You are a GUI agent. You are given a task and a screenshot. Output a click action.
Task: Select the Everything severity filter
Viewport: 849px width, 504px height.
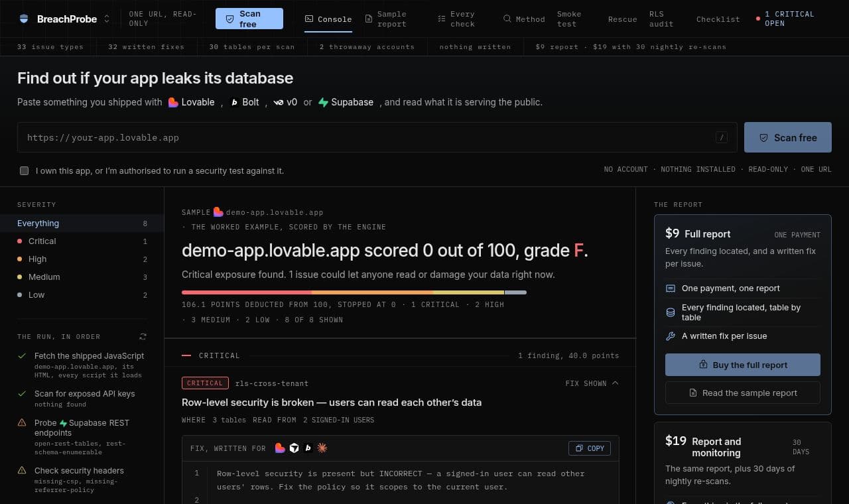click(x=82, y=223)
